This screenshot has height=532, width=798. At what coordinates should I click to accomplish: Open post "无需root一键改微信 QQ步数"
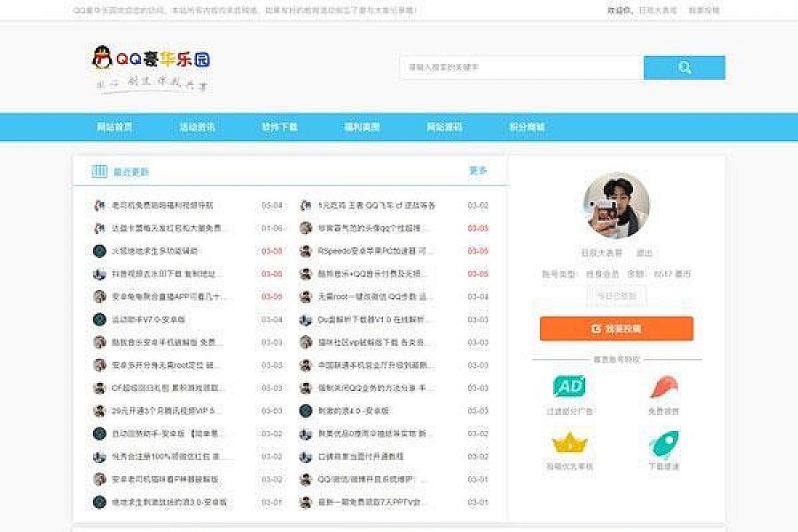point(374,296)
